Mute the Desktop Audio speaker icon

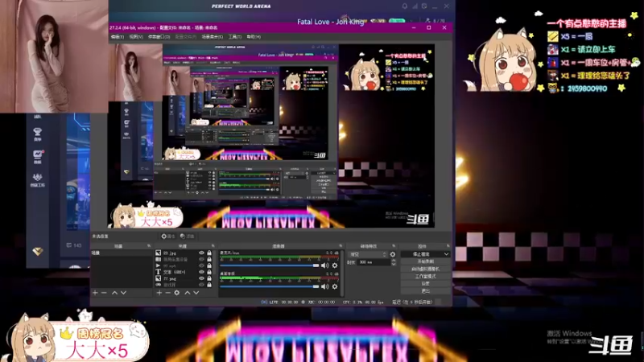click(325, 286)
